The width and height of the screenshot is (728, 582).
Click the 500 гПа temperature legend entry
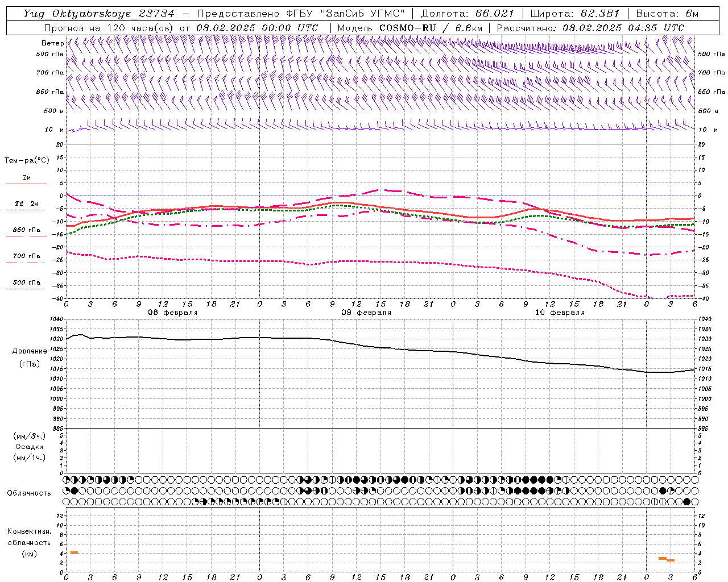[x=27, y=282]
